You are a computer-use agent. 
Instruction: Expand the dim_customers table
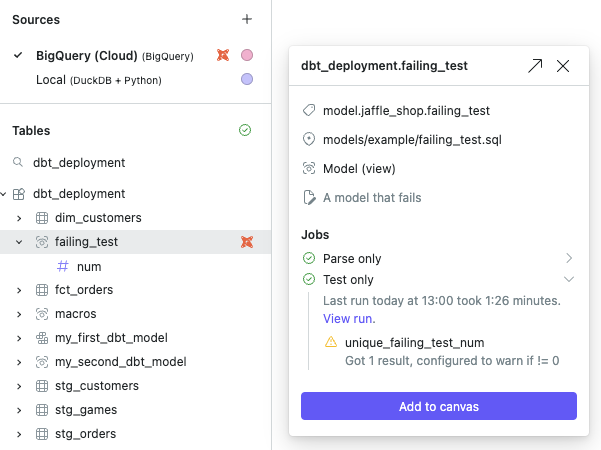[x=19, y=218]
